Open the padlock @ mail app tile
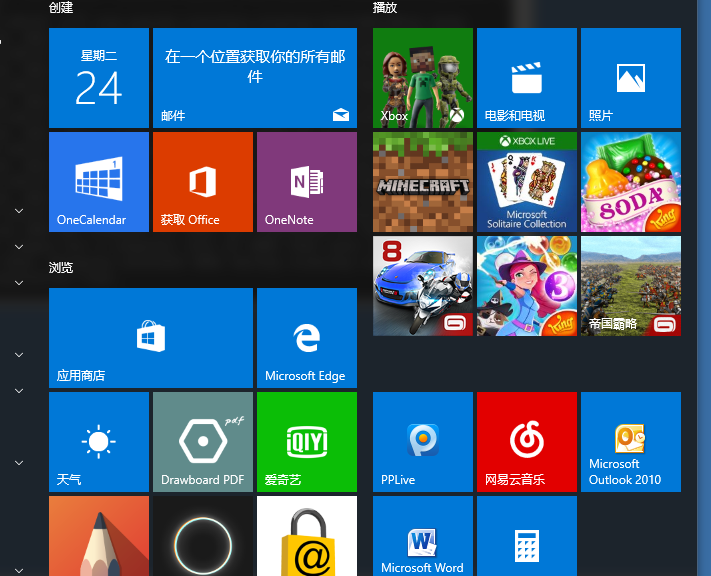The height and width of the screenshot is (576, 711). [x=307, y=536]
